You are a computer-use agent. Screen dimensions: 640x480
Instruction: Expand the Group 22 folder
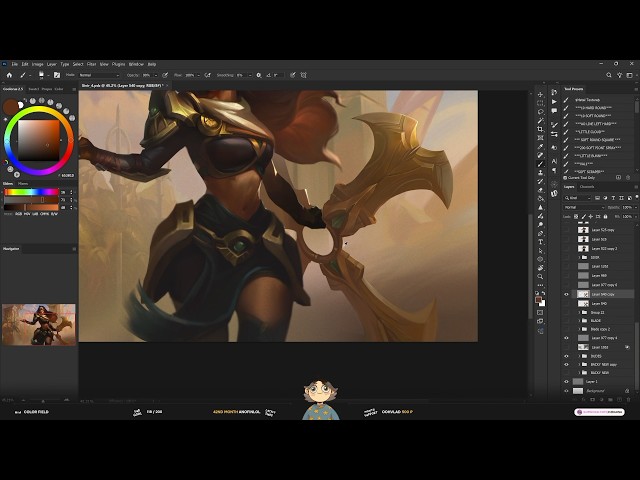[579, 313]
